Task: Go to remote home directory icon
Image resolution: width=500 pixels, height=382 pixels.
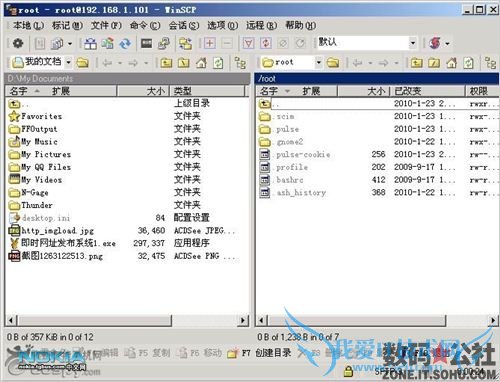Action: coord(451,62)
